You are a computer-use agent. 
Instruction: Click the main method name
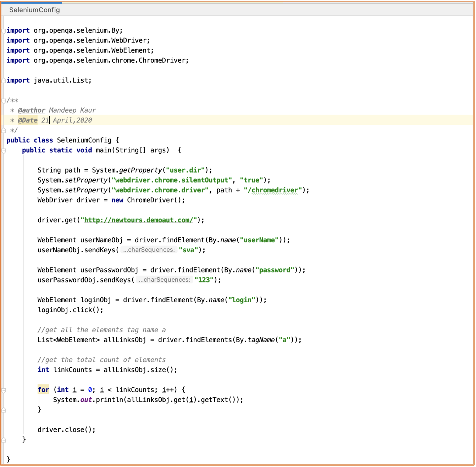[x=104, y=150]
